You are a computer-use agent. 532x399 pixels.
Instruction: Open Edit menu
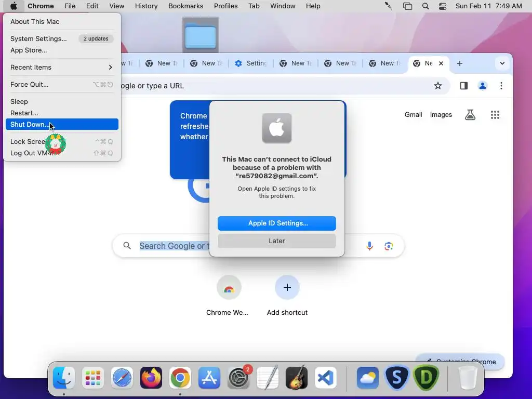92,6
